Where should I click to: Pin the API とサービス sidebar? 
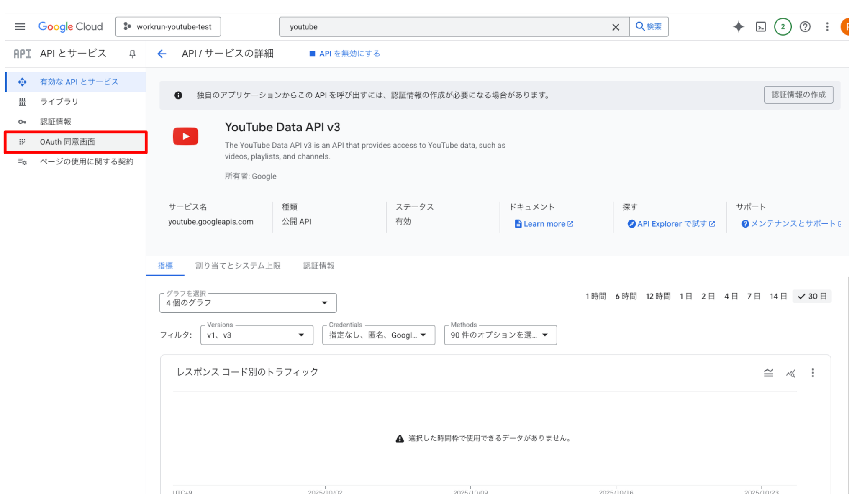click(132, 54)
